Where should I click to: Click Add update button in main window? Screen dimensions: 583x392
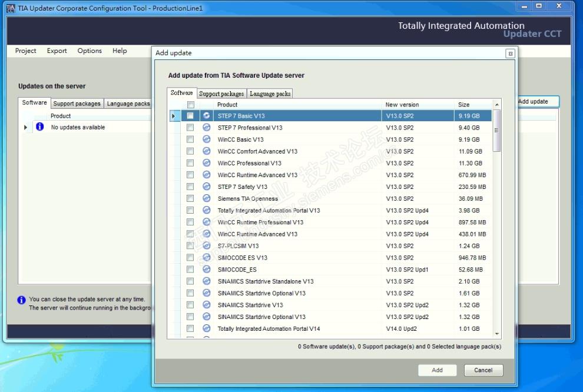[538, 101]
